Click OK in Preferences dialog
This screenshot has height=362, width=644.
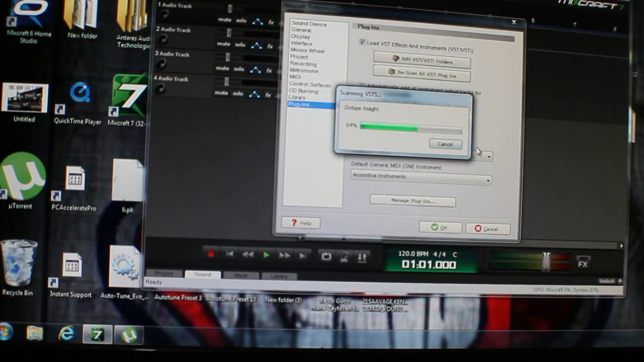[x=440, y=228]
